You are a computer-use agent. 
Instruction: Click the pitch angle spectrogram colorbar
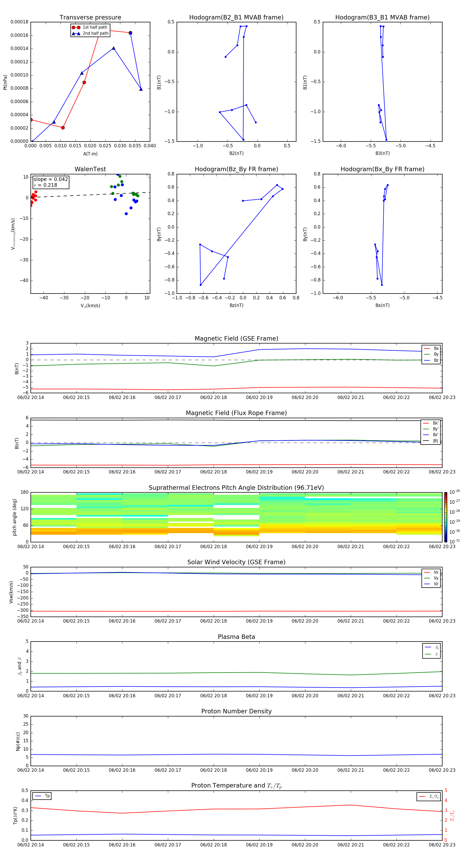pyautogui.click(x=446, y=517)
